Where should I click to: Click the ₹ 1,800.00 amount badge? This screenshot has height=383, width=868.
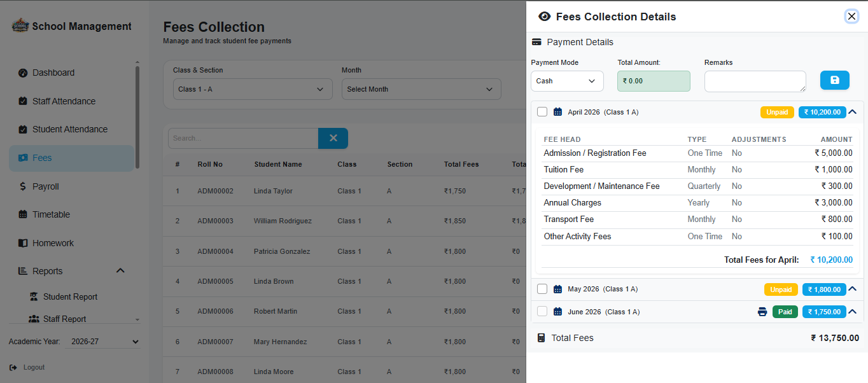pyautogui.click(x=824, y=289)
